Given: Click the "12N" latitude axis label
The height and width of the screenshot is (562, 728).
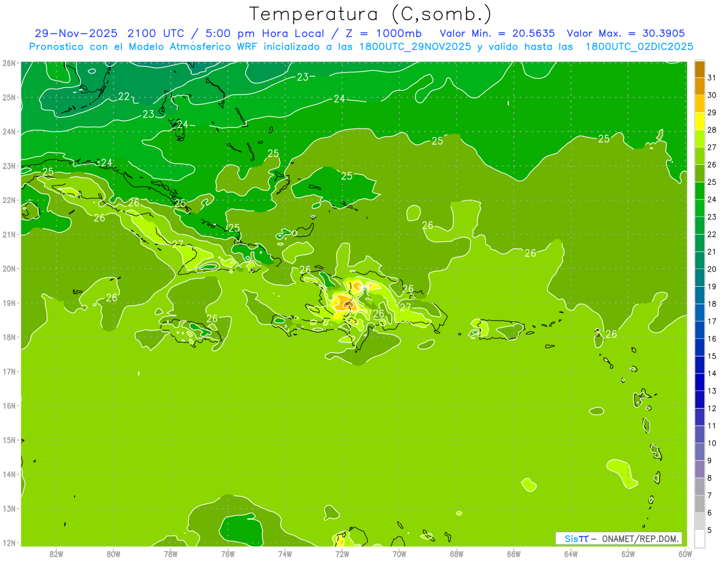Looking at the screenshot, I should tap(9, 543).
